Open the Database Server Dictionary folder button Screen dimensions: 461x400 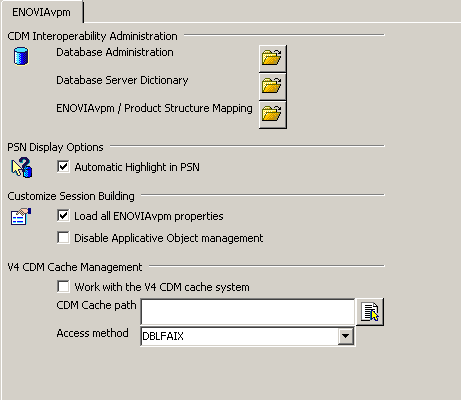click(273, 86)
